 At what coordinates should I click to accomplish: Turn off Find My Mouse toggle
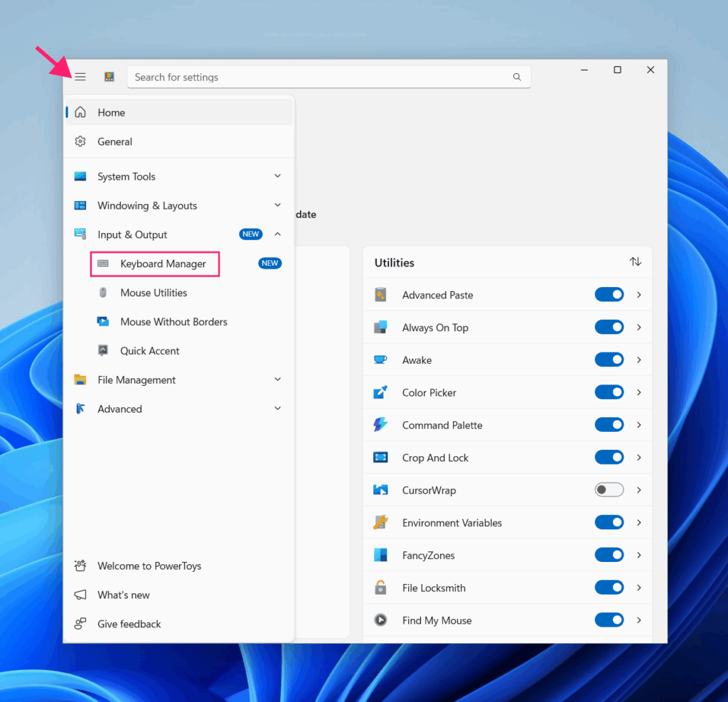point(609,620)
